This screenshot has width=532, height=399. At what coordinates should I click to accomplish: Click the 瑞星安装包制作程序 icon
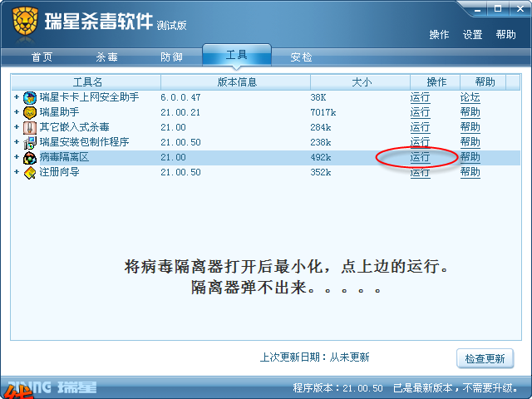pyautogui.click(x=30, y=142)
